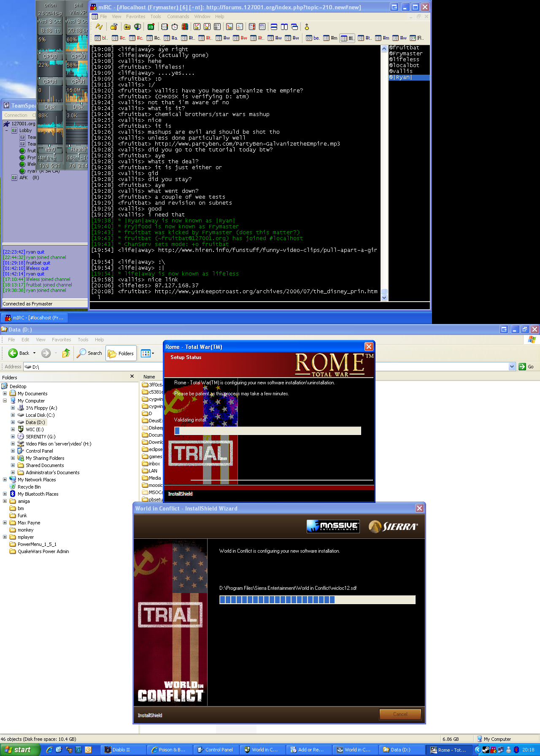The height and width of the screenshot is (756, 540).
Task: Expand Lobby channel in TeamSpeak tree
Action: point(7,130)
